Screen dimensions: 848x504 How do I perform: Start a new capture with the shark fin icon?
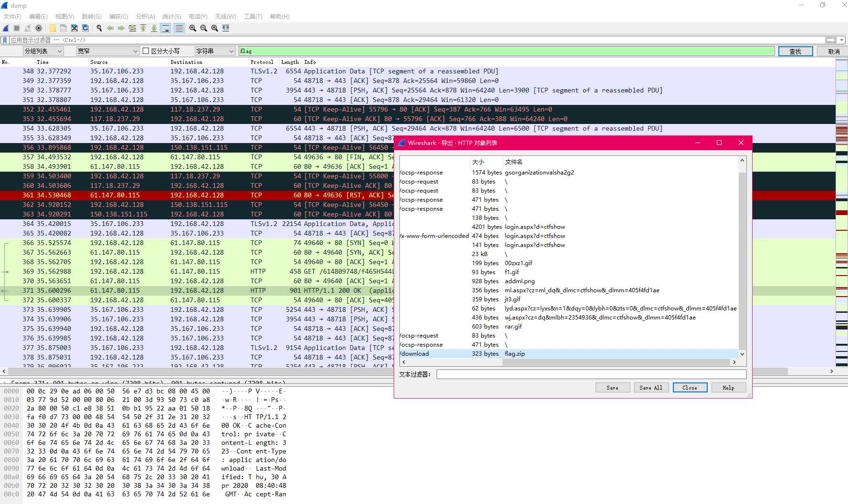[x=6, y=28]
